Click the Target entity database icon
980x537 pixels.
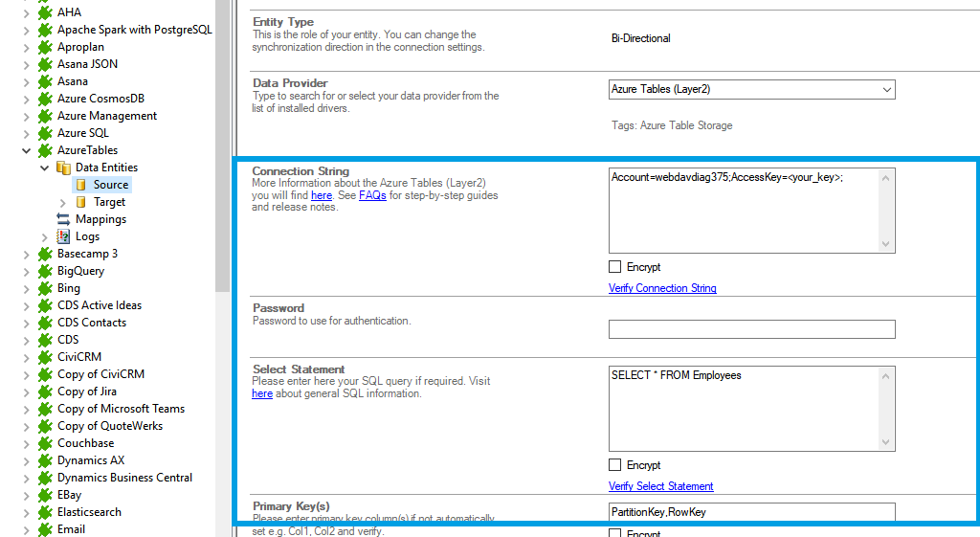click(81, 202)
